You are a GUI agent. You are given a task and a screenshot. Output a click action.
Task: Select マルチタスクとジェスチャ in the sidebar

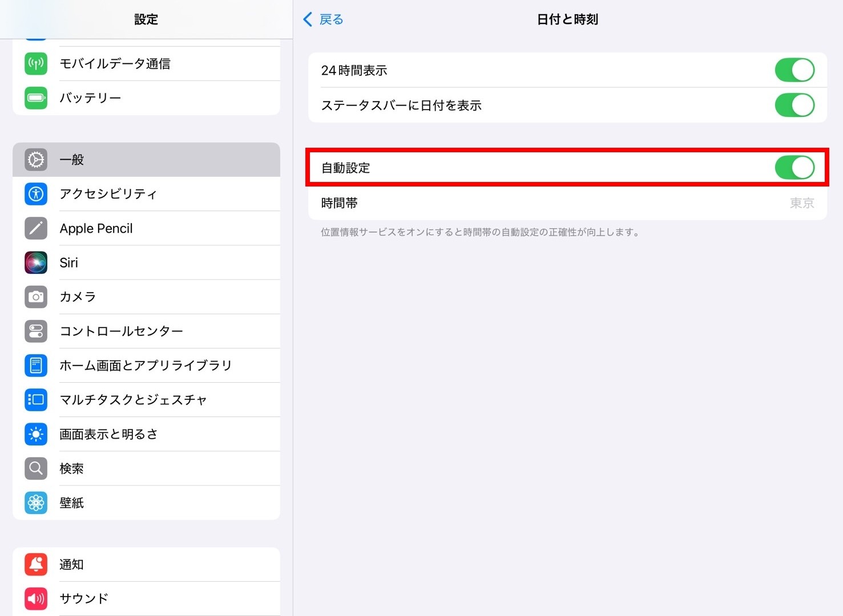pos(146,400)
